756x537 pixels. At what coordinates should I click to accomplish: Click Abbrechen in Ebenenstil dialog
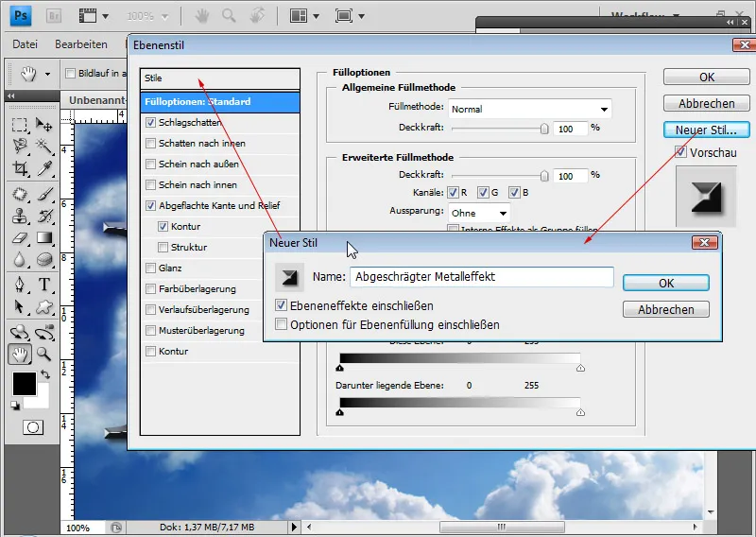(706, 103)
